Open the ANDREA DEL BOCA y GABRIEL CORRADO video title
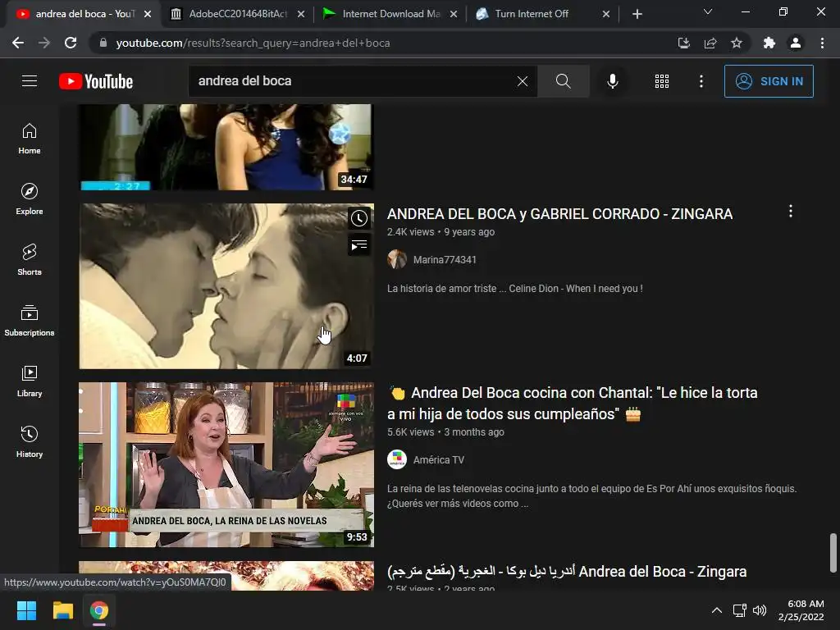This screenshot has width=840, height=630. 559,214
